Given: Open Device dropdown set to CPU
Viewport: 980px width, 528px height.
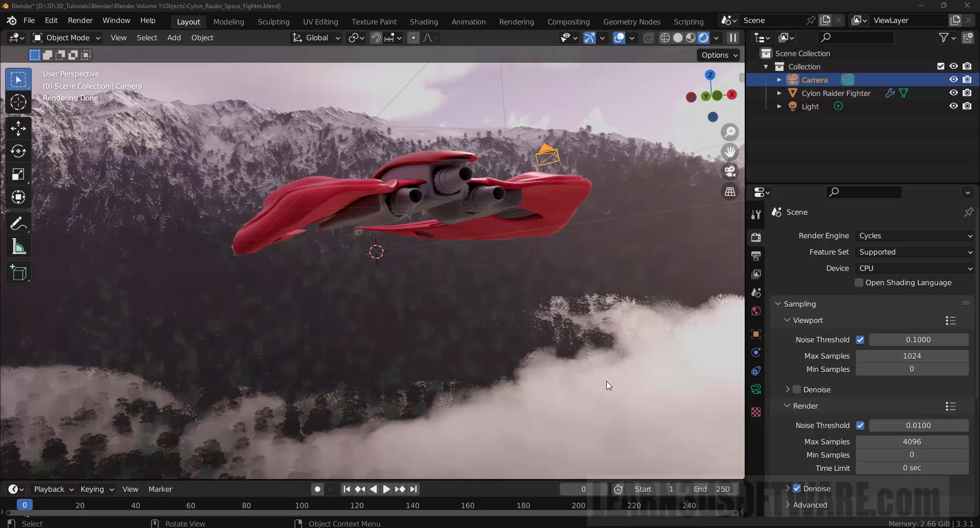Looking at the screenshot, I should pyautogui.click(x=915, y=268).
